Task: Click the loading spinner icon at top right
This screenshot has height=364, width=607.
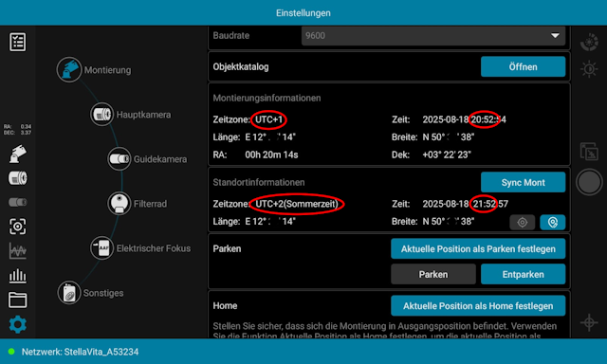Action: click(x=589, y=42)
